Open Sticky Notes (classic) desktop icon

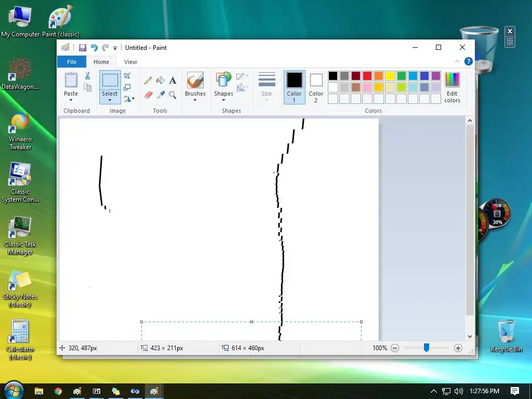(20, 289)
